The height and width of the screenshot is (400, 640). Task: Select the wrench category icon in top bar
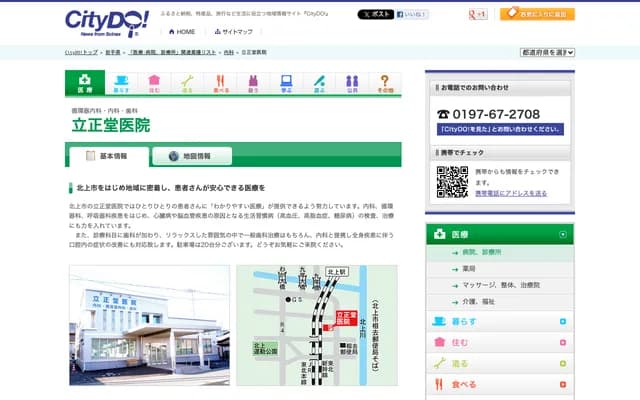point(187,83)
